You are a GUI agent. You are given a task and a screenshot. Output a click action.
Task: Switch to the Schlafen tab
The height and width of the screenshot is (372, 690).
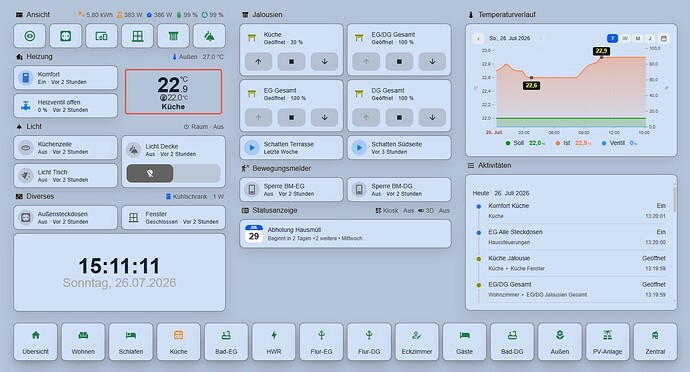[x=131, y=342]
